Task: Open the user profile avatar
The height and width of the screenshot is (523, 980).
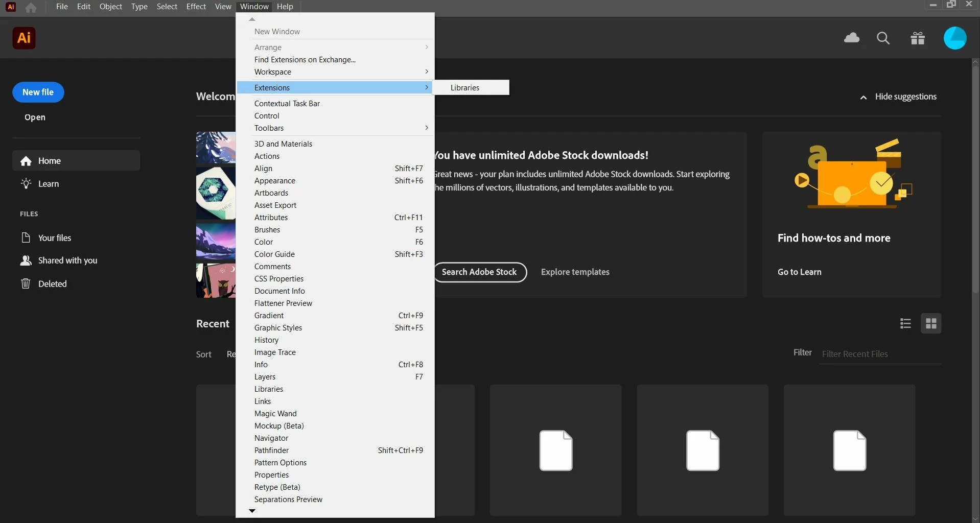Action: coord(954,38)
